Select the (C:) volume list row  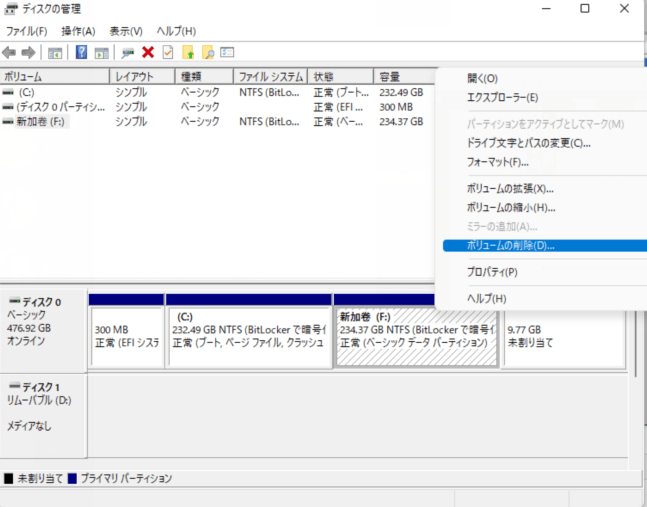click(217, 92)
